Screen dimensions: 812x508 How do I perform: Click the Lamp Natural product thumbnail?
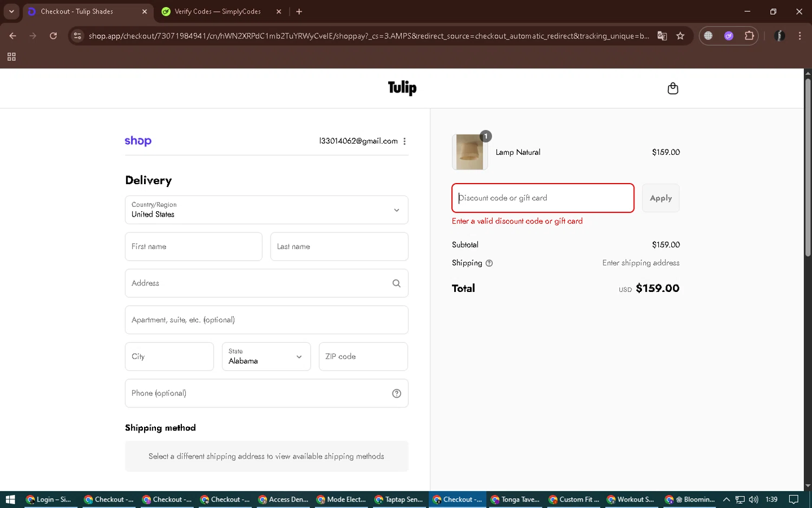(x=469, y=152)
